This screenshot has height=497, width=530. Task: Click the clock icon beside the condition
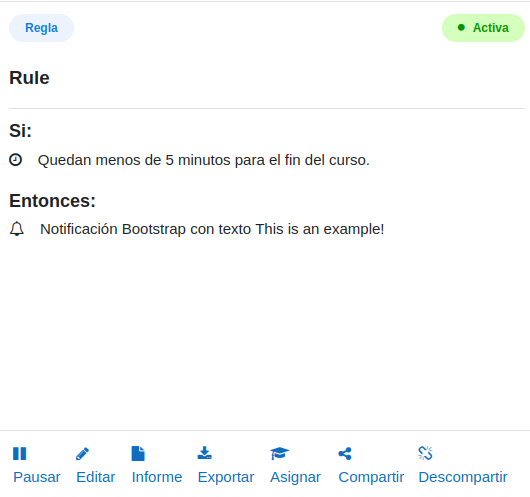click(x=16, y=160)
